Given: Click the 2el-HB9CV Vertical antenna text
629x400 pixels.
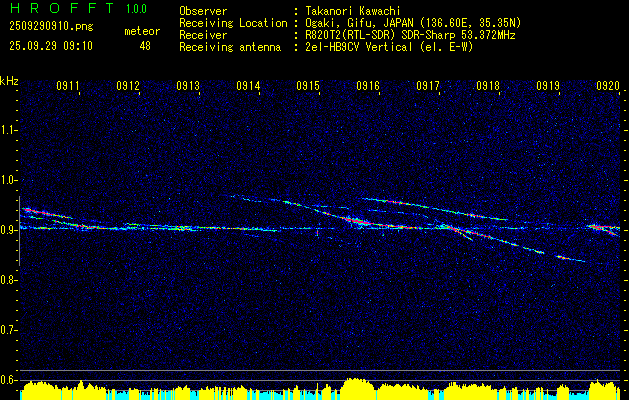Looking at the screenshot, I should 389,47.
